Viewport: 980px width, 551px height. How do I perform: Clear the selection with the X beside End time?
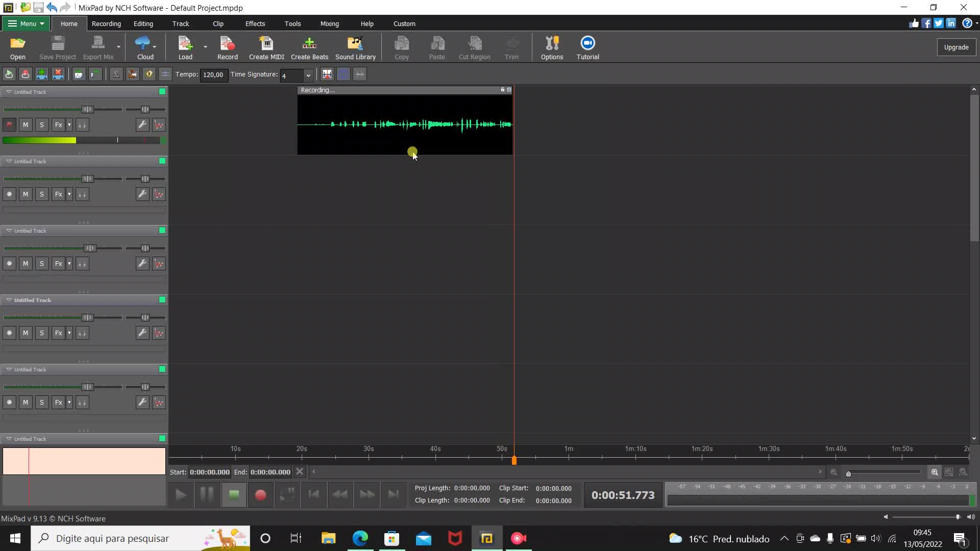[300, 472]
